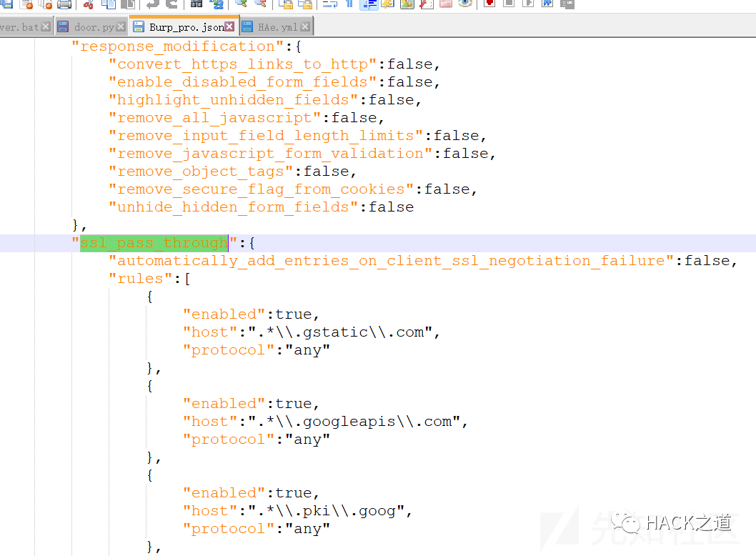
Task: Click the unhide_hidden_form_fields line
Action: 261,207
